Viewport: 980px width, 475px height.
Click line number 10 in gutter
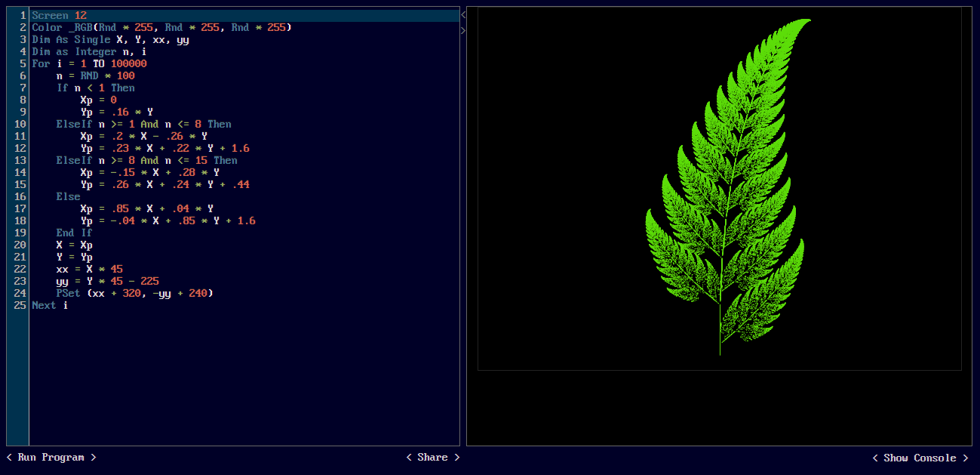(20, 124)
